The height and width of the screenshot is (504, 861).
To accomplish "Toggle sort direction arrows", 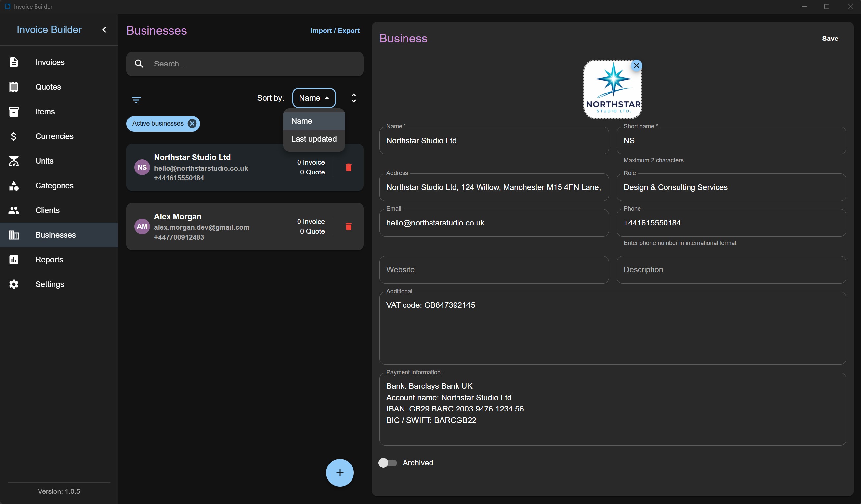I will 353,98.
